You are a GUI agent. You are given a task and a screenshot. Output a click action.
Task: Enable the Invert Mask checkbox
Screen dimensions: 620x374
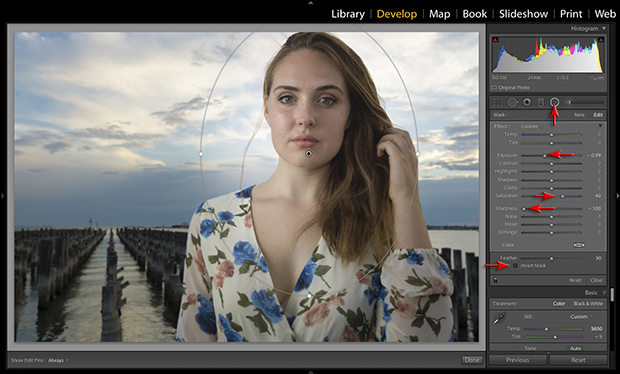click(x=515, y=266)
